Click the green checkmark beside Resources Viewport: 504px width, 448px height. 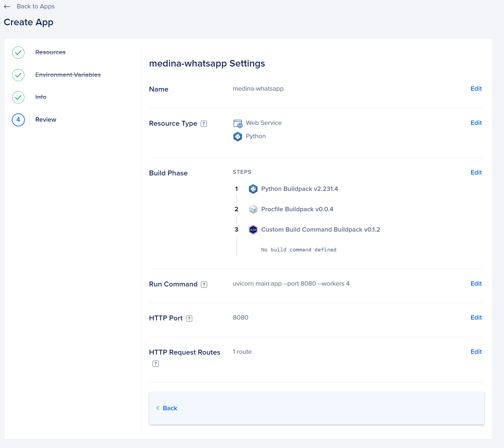(18, 52)
